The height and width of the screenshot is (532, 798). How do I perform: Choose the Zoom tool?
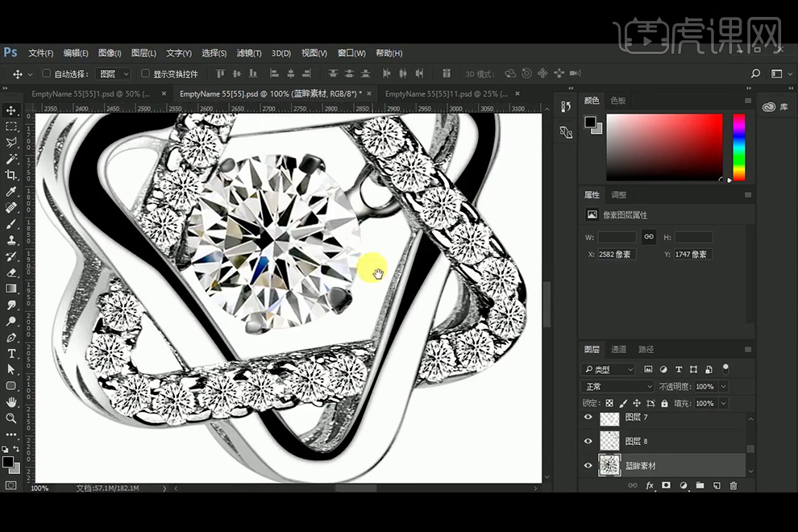(10, 418)
